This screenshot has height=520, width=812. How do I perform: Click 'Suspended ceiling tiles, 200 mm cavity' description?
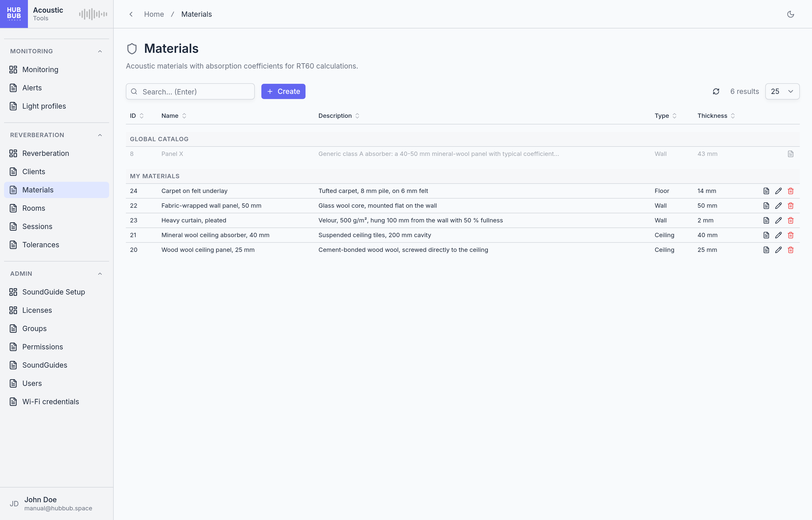375,235
